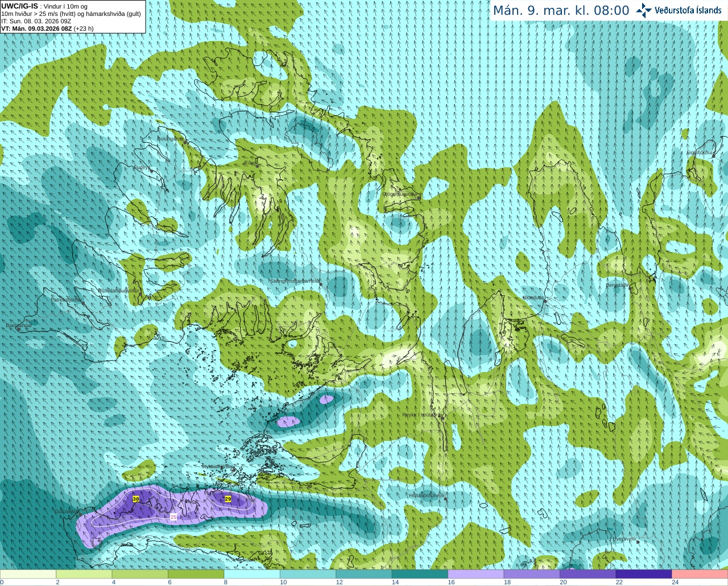Select the Hveravellir station label
This screenshot has width=728, height=586.
625,539
